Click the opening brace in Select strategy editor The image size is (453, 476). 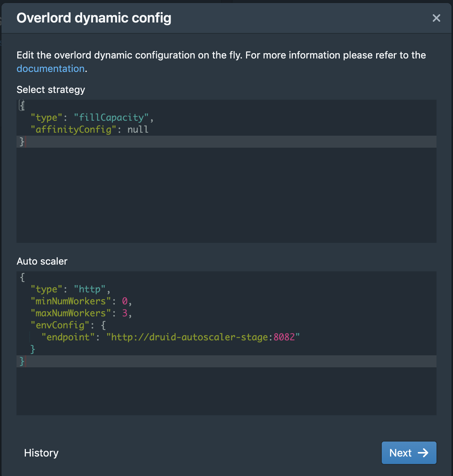pyautogui.click(x=22, y=106)
